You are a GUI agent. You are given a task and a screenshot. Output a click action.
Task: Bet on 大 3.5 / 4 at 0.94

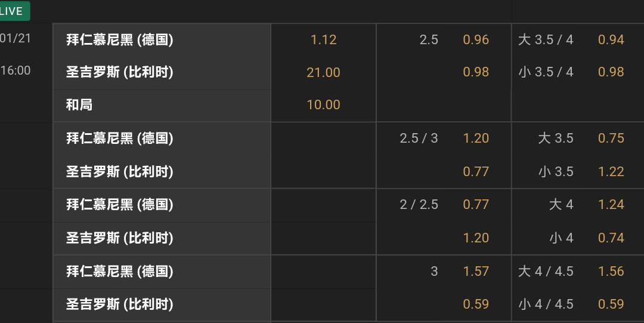coord(611,40)
